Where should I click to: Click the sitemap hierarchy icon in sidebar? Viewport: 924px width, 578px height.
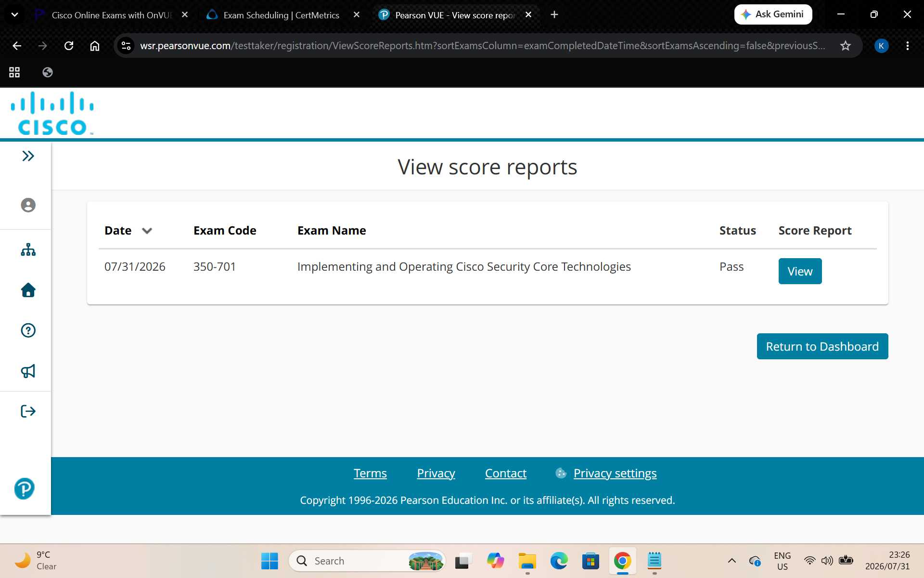(x=28, y=250)
